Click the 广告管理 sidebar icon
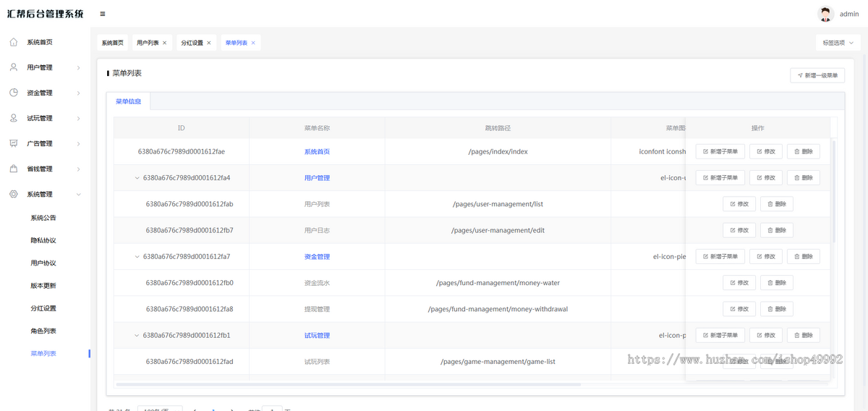This screenshot has height=411, width=868. pyautogui.click(x=14, y=143)
